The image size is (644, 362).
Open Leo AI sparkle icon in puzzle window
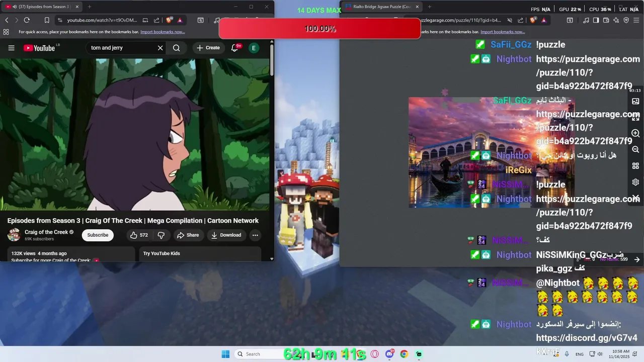616,20
